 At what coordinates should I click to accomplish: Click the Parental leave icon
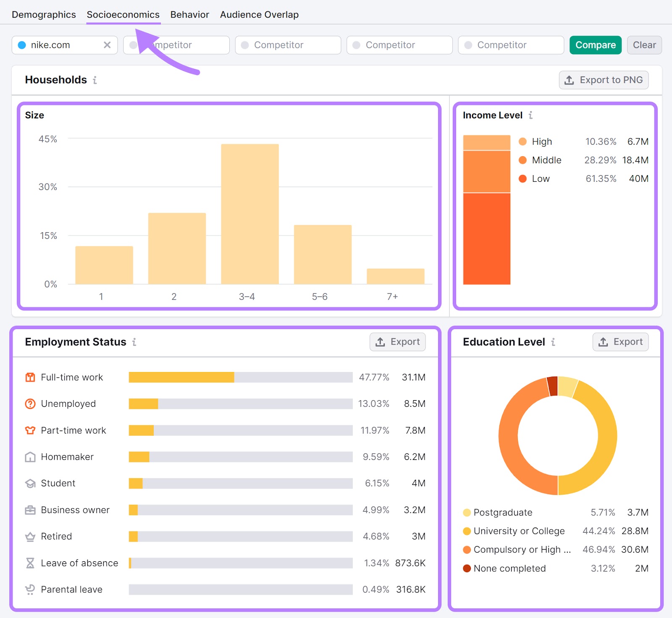tap(30, 589)
